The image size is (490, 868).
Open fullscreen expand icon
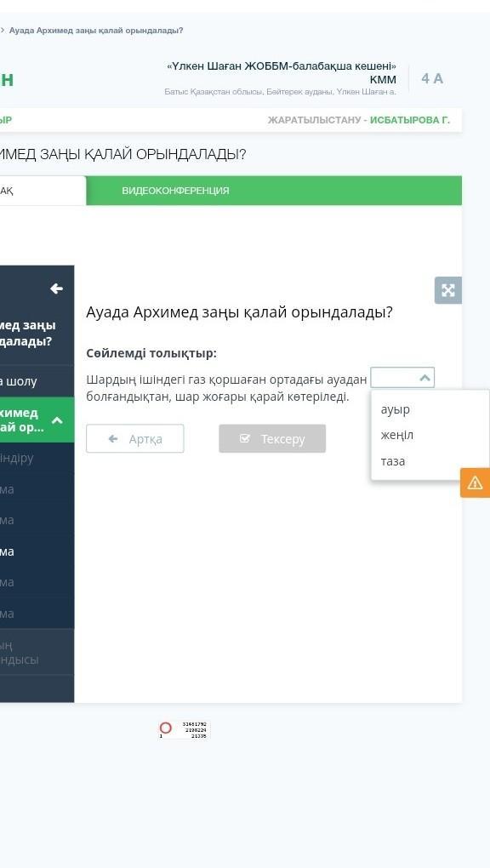tap(448, 290)
